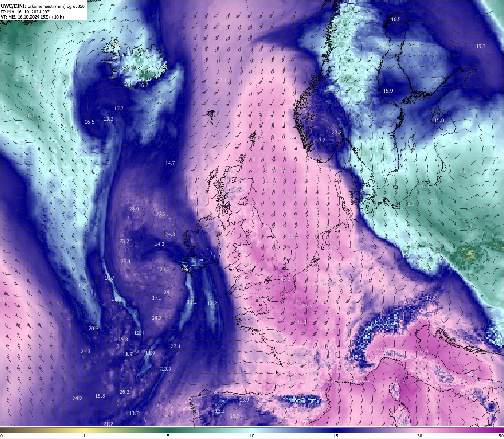Image resolution: width=504 pixels, height=439 pixels.
Task: Click the 17.9 value label
Action: click(157, 298)
